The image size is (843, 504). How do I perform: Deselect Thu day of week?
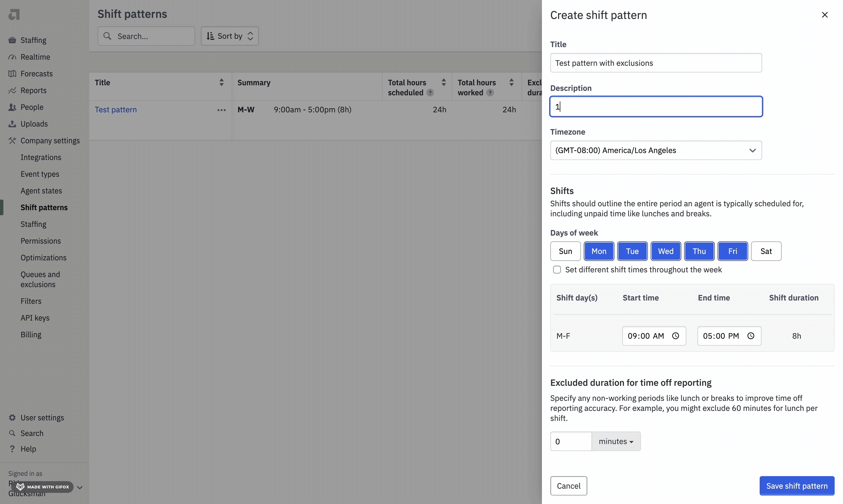[699, 251]
